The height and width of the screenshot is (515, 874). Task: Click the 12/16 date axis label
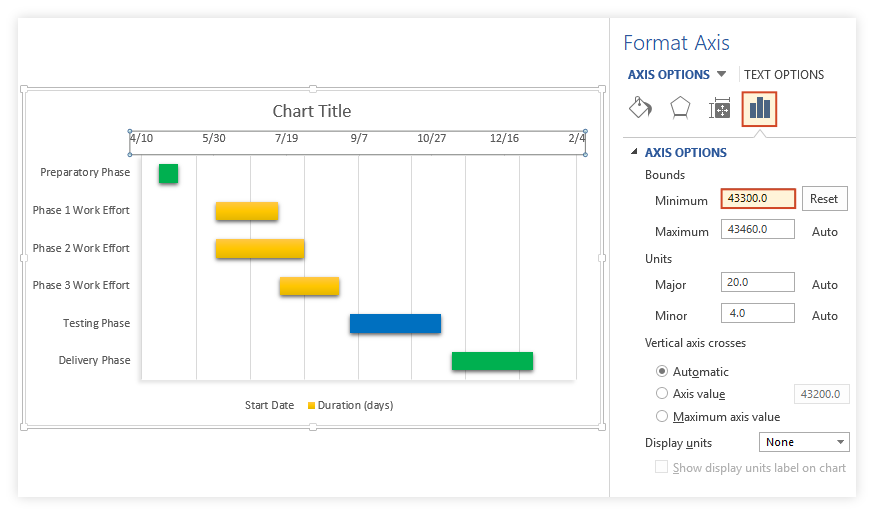pos(504,138)
